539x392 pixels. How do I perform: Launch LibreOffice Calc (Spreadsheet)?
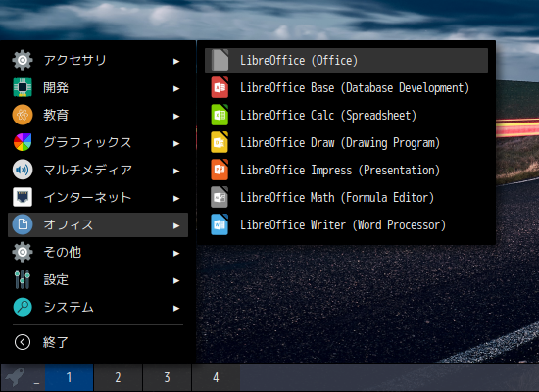pyautogui.click(x=346, y=115)
